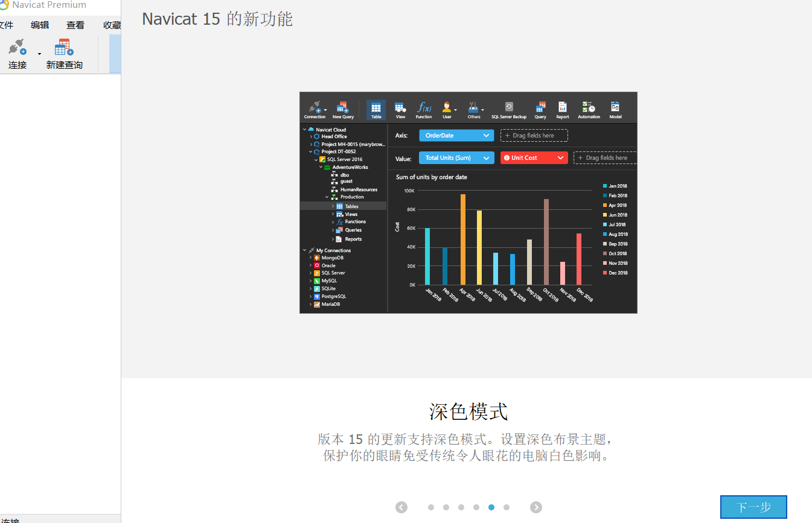The height and width of the screenshot is (523, 812).
Task: Open the Total Units (Sum) dropdown in preview
Action: 456,158
